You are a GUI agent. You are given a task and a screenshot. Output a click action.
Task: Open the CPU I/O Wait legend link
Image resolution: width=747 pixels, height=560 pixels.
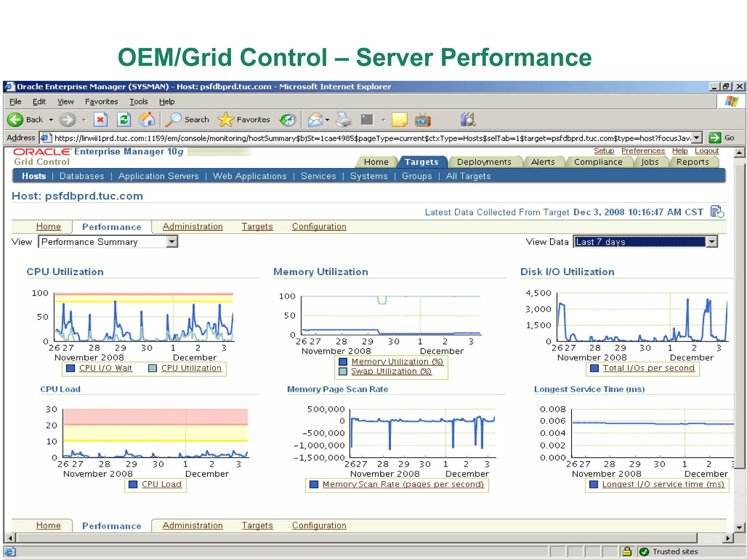click(106, 368)
